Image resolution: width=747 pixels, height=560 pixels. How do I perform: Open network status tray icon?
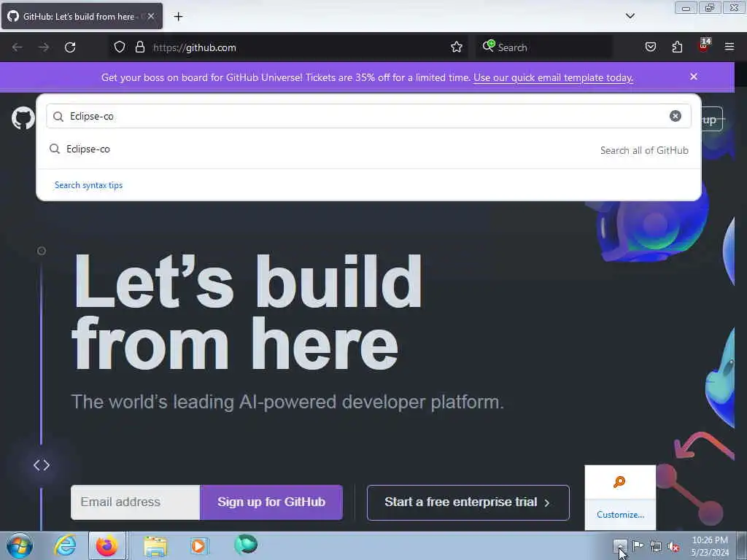point(656,547)
